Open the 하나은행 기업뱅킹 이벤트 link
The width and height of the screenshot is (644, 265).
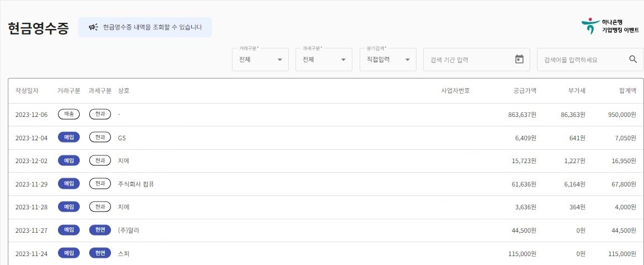620,26
